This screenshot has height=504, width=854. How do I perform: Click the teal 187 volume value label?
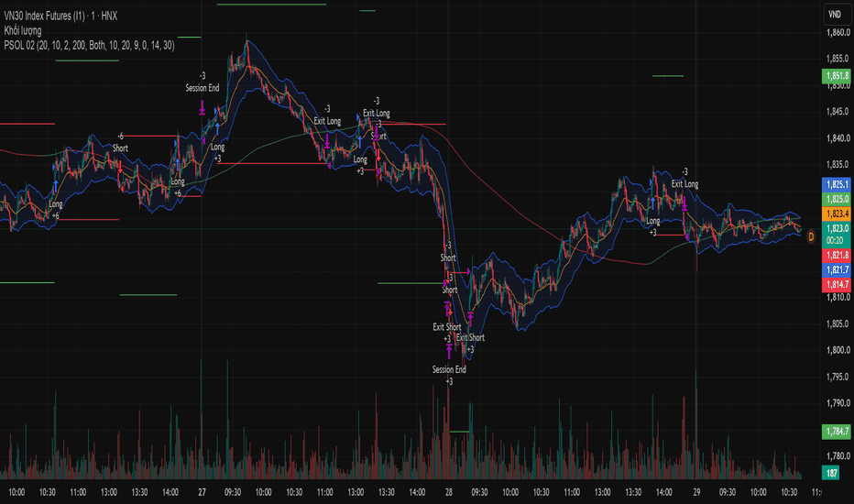[x=831, y=473]
